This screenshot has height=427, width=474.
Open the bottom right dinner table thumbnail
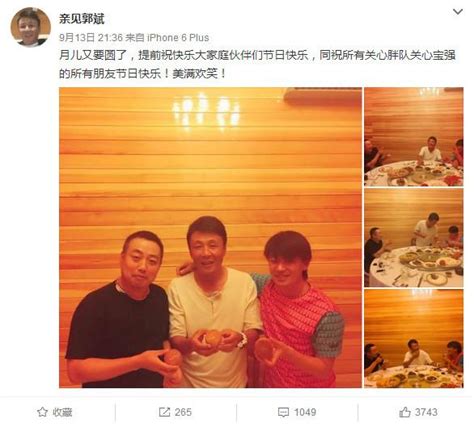(414, 338)
